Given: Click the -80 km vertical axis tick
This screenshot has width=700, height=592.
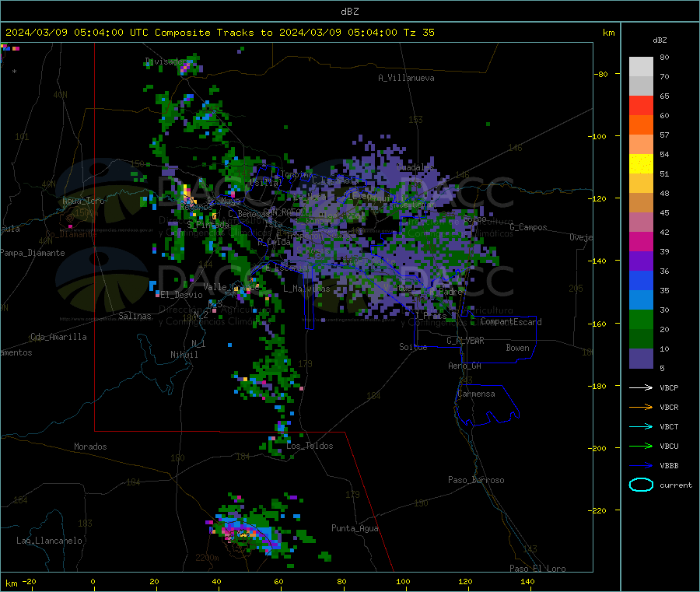Looking at the screenshot, I should point(601,74).
